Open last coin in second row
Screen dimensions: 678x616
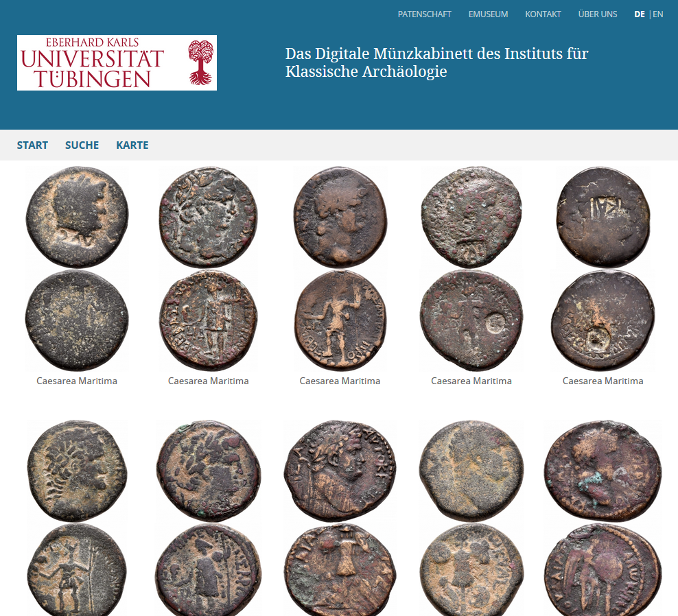(x=603, y=518)
